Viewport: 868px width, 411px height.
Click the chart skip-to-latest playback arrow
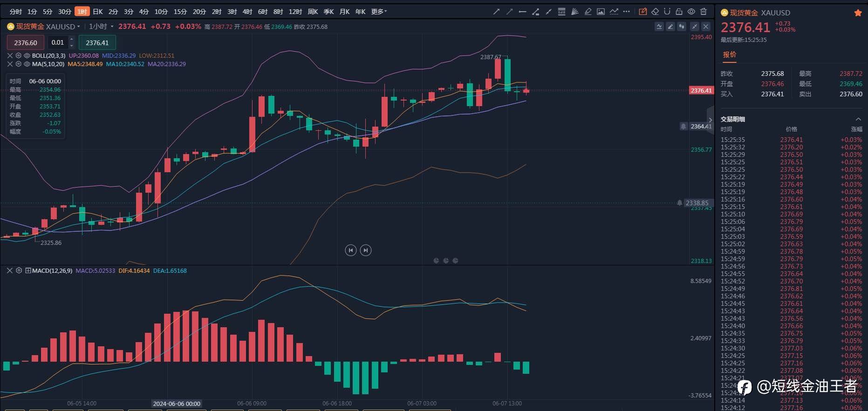366,250
